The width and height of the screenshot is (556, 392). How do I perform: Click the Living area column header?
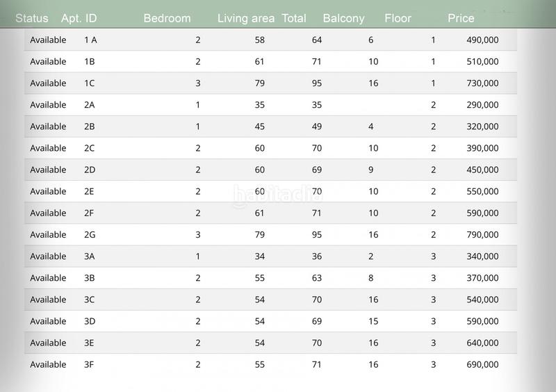(x=246, y=18)
